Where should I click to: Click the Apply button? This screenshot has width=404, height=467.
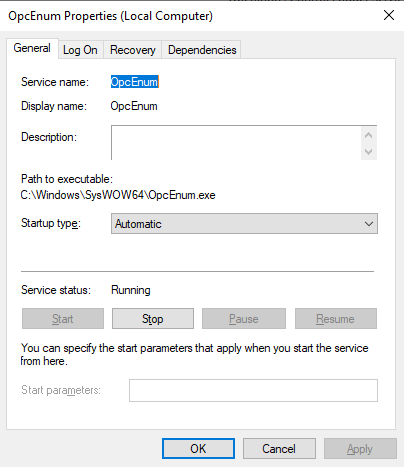360,449
